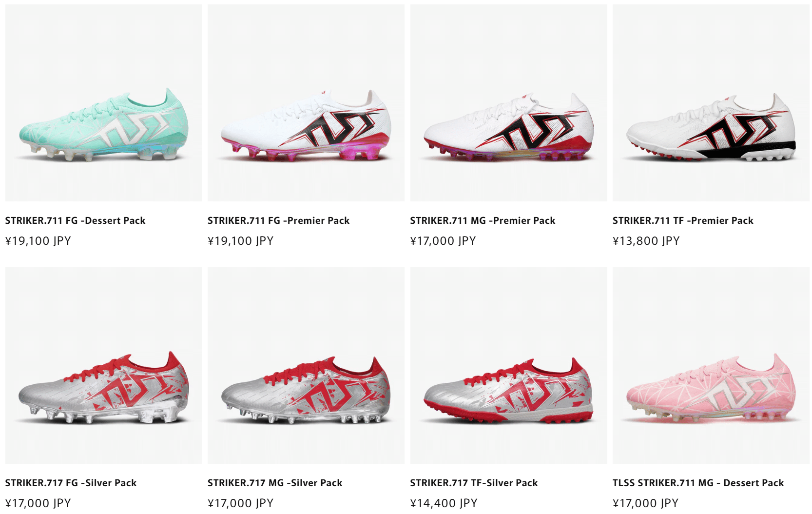Click the STRIKER.717 TF-Silver Pack title
The width and height of the screenshot is (812, 514).
click(474, 483)
